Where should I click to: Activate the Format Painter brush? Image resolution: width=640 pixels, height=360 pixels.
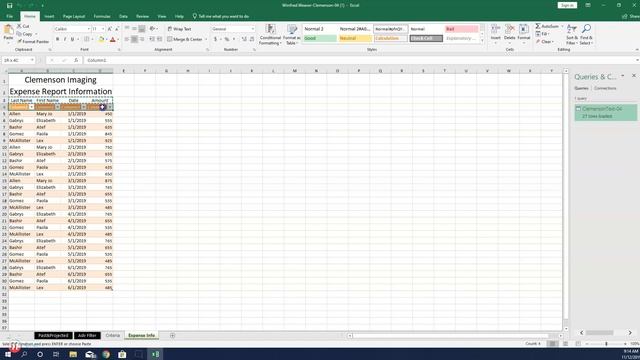tap(33, 42)
